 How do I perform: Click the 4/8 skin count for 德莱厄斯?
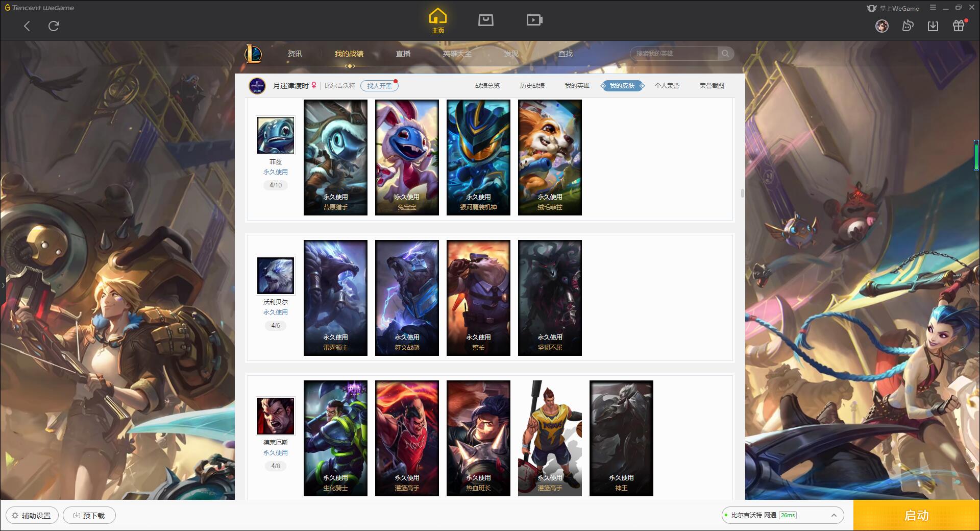pos(276,466)
